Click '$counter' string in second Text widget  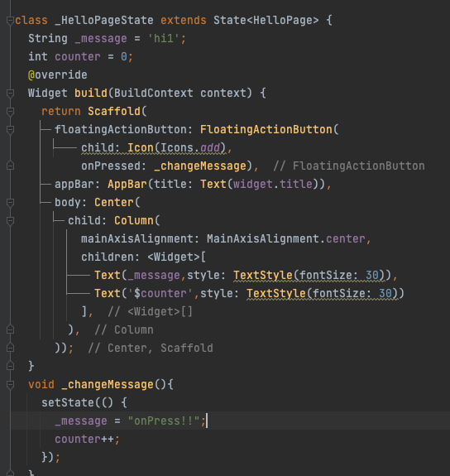[160, 294]
